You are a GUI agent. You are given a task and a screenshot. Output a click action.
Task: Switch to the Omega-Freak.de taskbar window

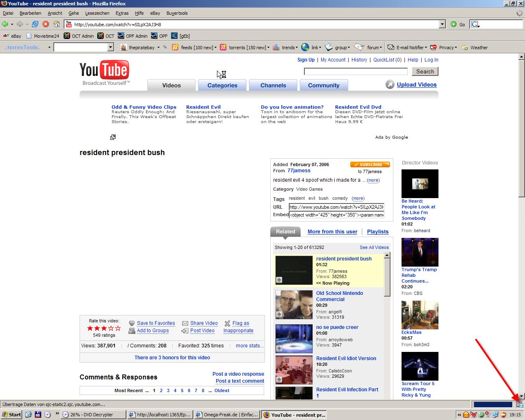coord(227,415)
